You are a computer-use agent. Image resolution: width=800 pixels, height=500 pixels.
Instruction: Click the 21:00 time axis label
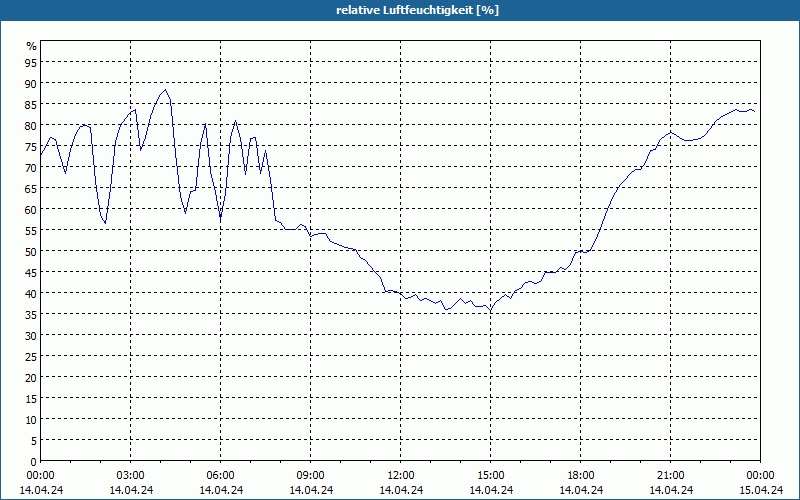[670, 476]
